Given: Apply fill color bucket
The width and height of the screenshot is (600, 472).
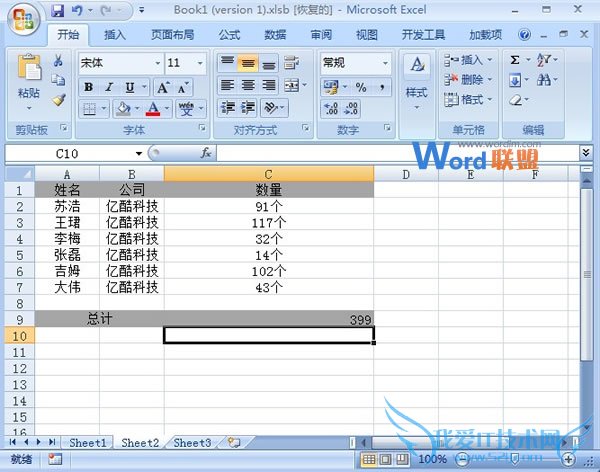Looking at the screenshot, I should [x=123, y=109].
